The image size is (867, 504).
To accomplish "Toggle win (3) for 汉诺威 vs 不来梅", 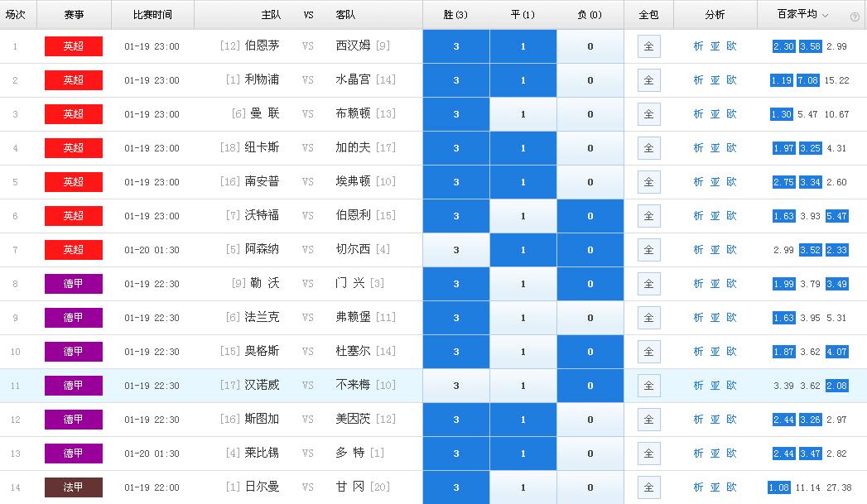I will tap(456, 386).
